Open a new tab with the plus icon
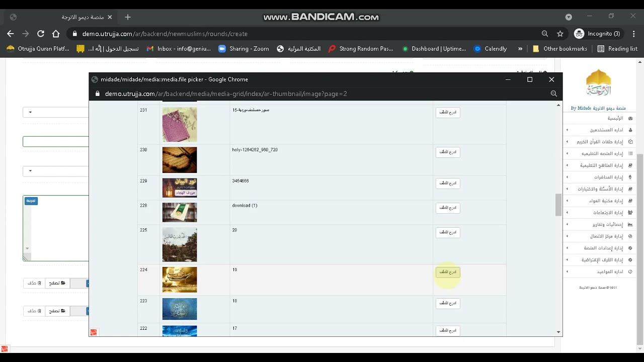The height and width of the screenshot is (362, 644). pyautogui.click(x=128, y=17)
